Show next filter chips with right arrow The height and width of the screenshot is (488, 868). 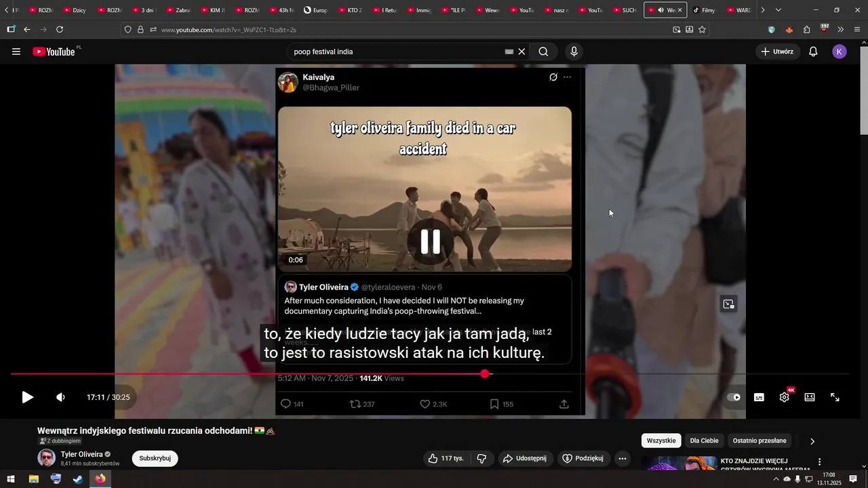[x=812, y=441]
